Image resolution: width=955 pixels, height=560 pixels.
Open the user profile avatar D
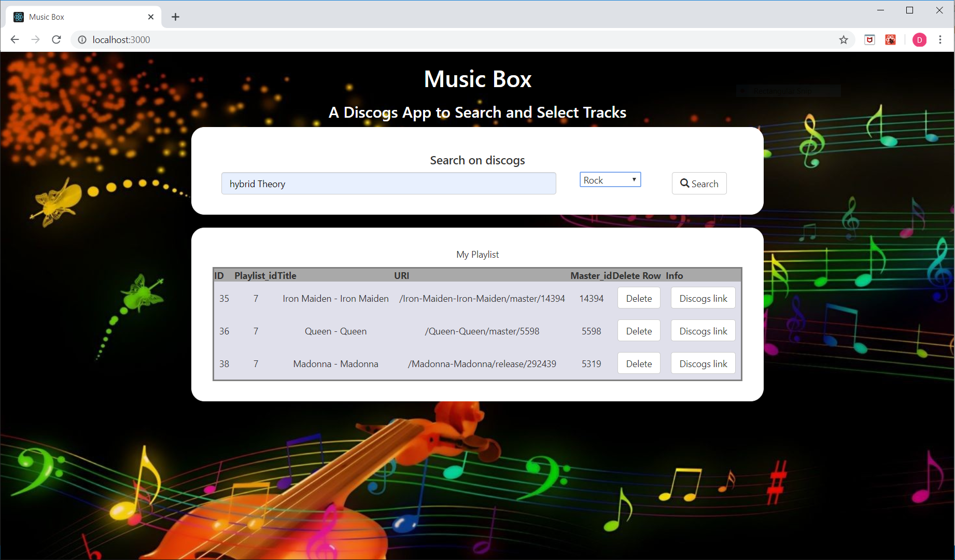pos(919,40)
